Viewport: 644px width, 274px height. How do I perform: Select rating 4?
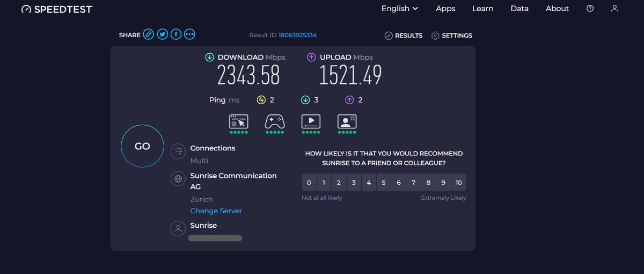[369, 183]
